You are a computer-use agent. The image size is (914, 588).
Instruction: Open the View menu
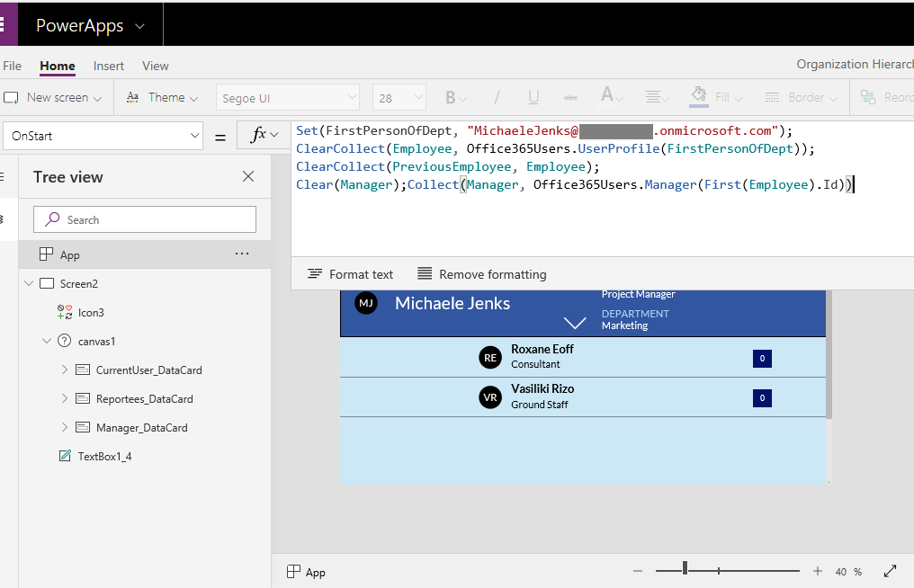(154, 66)
